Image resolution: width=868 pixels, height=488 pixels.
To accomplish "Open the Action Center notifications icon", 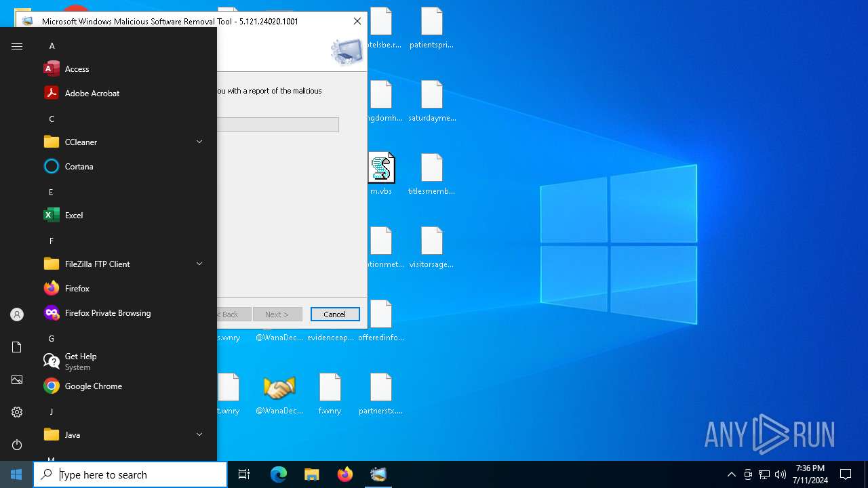I will [846, 474].
